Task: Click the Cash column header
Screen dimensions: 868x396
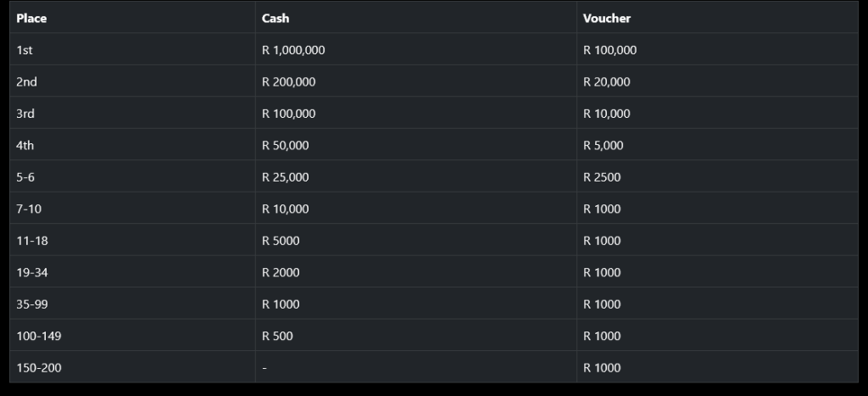Action: tap(275, 19)
